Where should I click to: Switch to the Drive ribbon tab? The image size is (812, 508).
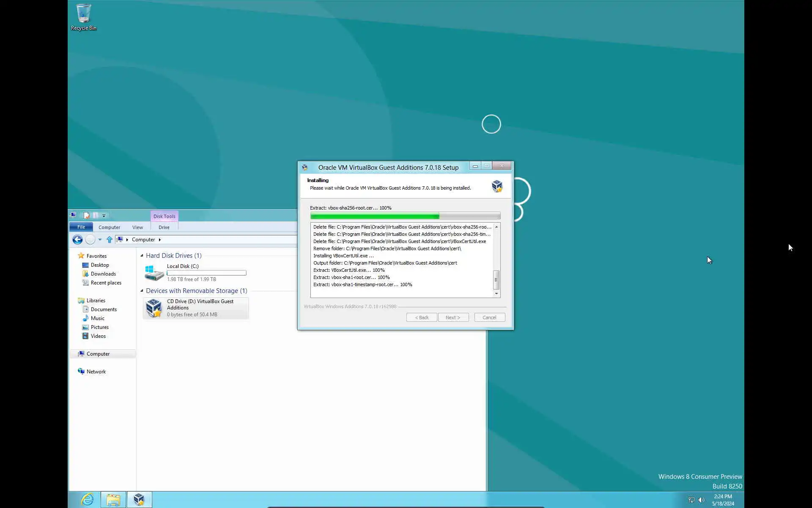[x=164, y=227]
